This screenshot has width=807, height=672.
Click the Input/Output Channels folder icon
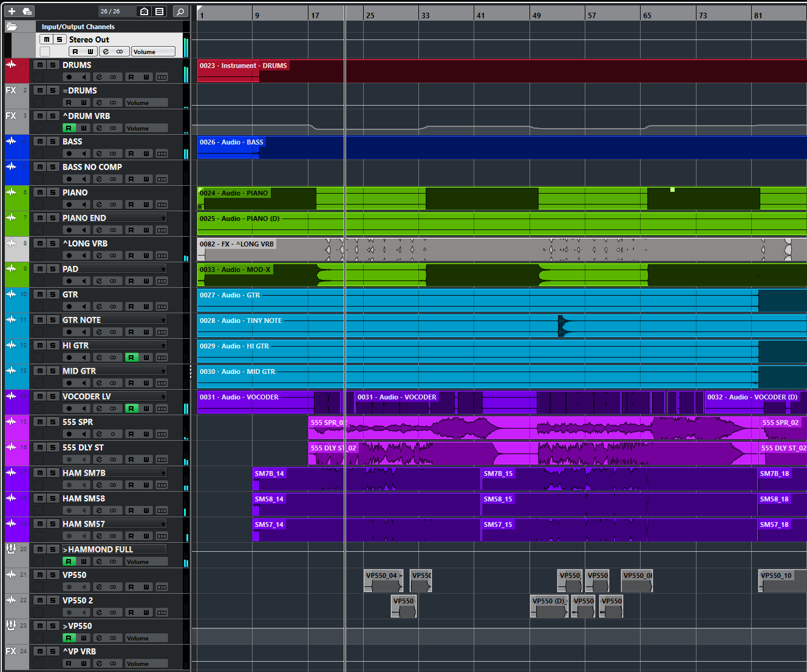pos(12,27)
